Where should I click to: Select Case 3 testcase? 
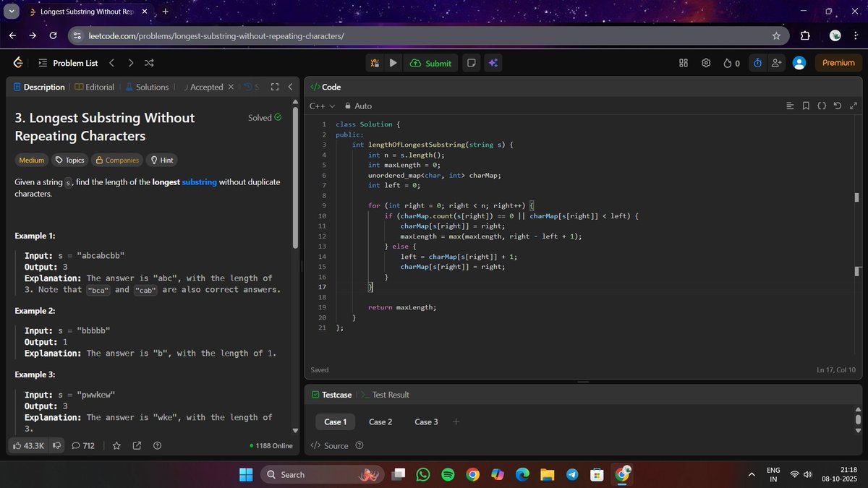(426, 421)
